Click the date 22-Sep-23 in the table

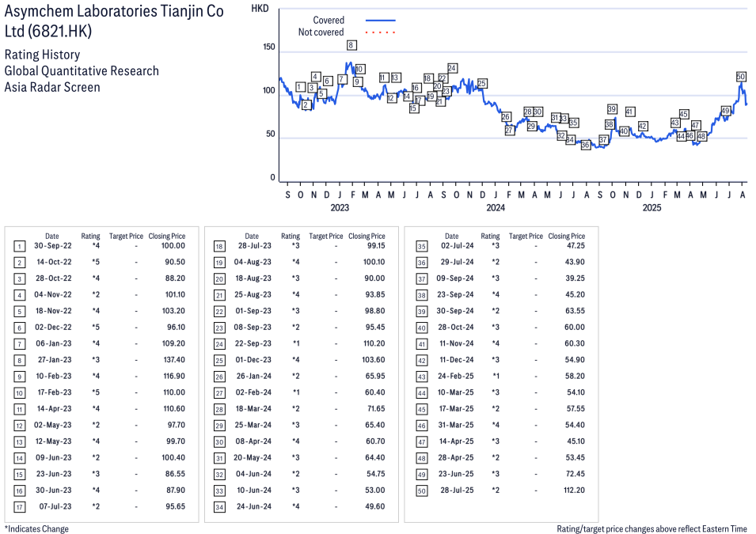click(x=253, y=343)
